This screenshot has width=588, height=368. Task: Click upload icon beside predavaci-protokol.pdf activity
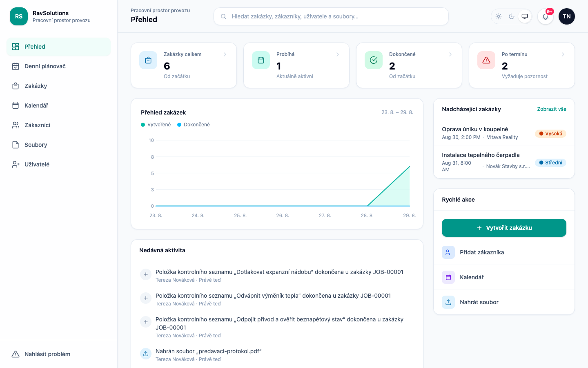[146, 354]
